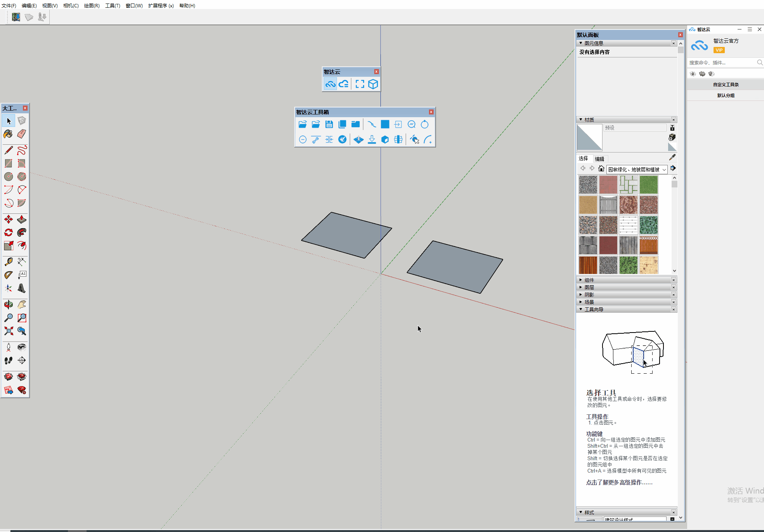The image size is (764, 532).
Task: Pick the Tape Measure tool
Action: pyautogui.click(x=8, y=262)
